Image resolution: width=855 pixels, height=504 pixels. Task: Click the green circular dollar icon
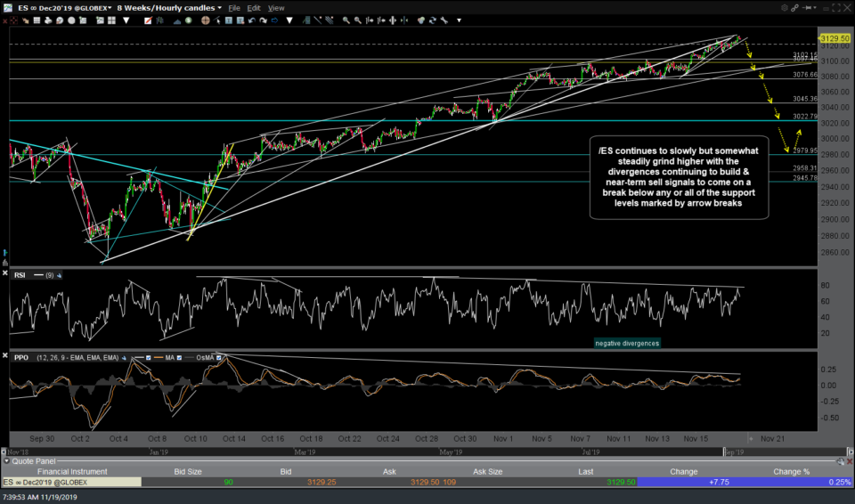188,20
